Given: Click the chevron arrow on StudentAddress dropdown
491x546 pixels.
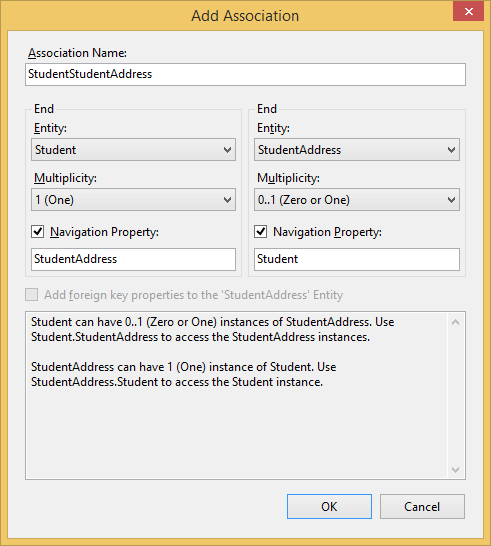Looking at the screenshot, I should coord(451,150).
